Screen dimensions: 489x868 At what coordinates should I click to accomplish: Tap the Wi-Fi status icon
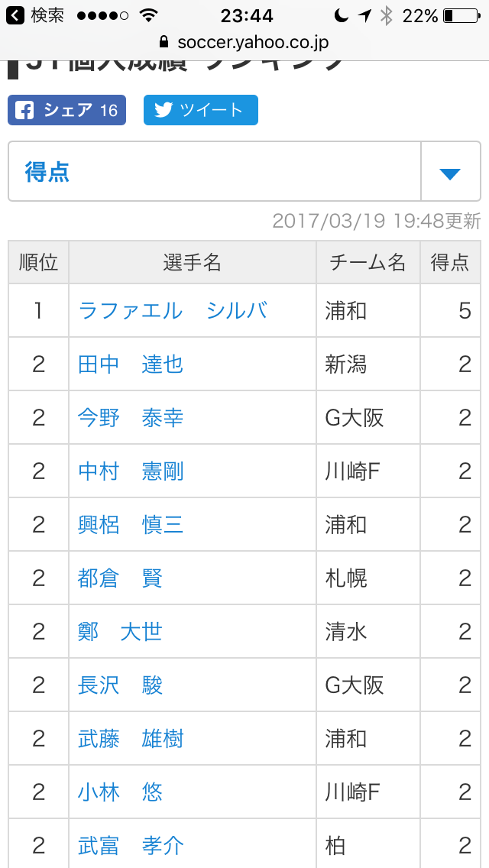[147, 15]
